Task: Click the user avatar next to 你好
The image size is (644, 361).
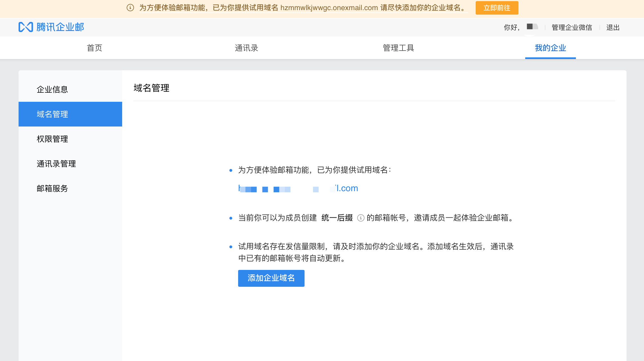Action: click(x=532, y=27)
